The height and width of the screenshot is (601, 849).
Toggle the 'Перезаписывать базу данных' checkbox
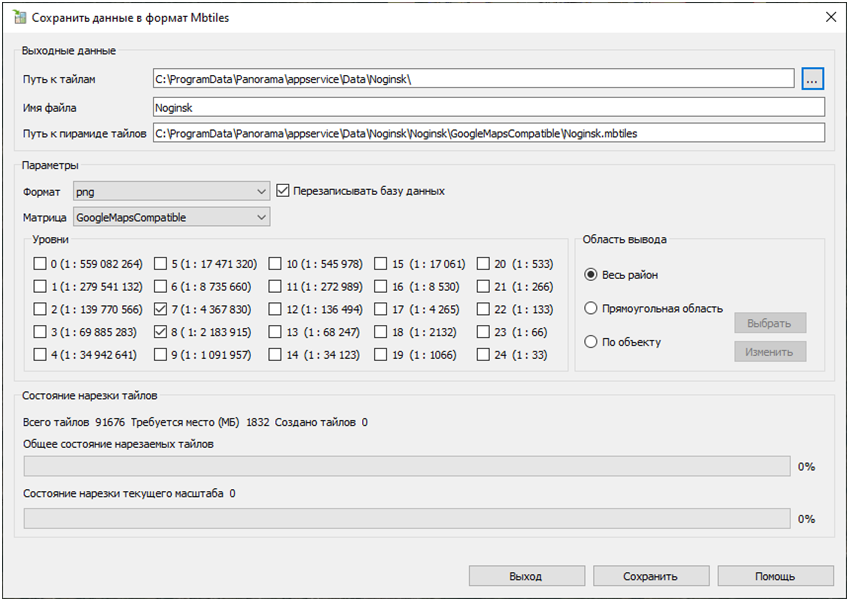pos(283,190)
